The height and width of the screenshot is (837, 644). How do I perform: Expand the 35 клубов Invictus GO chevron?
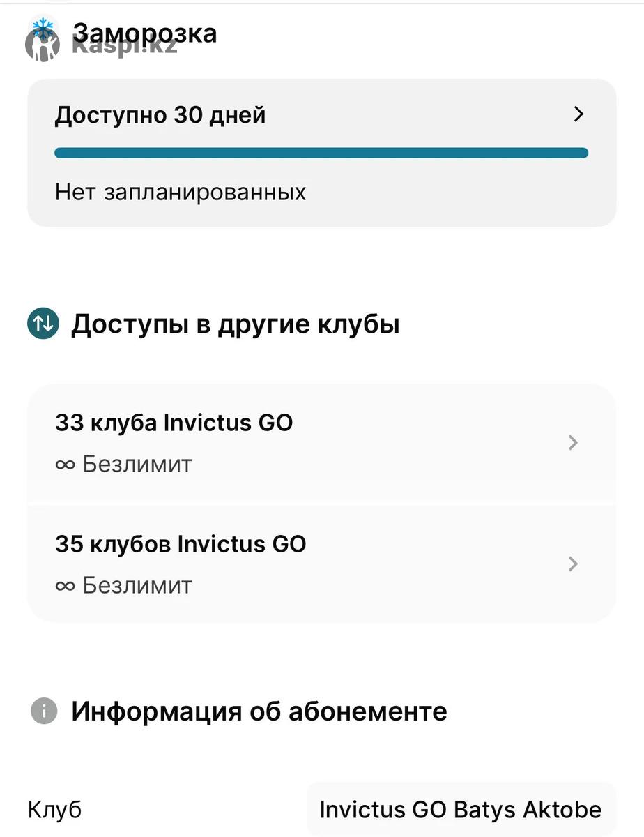[x=573, y=564]
